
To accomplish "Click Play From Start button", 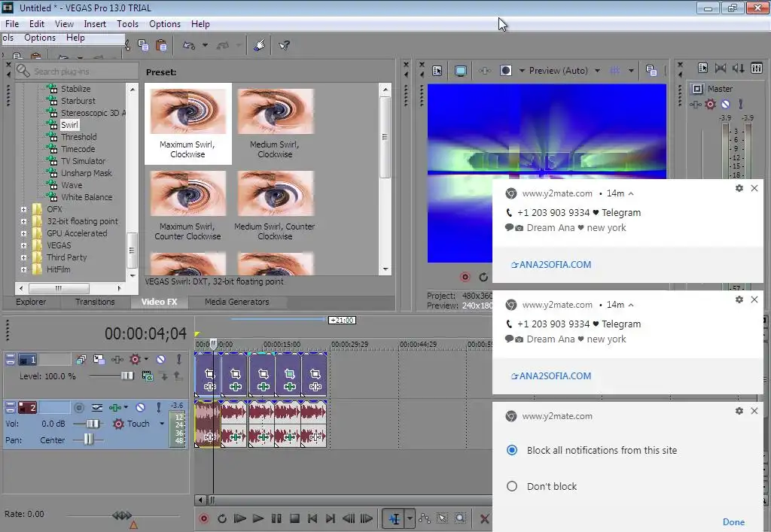I will pos(239,518).
